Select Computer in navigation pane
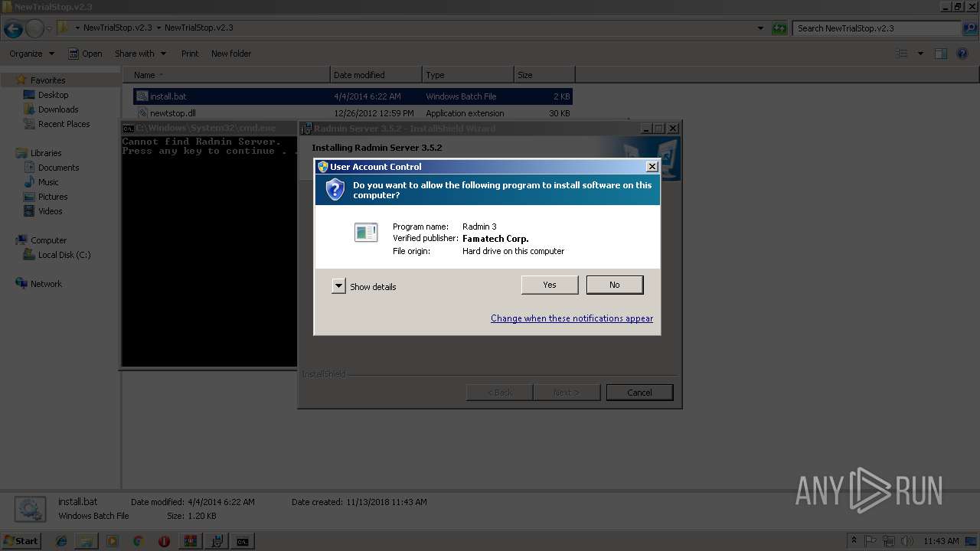The height and width of the screenshot is (551, 980). (x=48, y=240)
